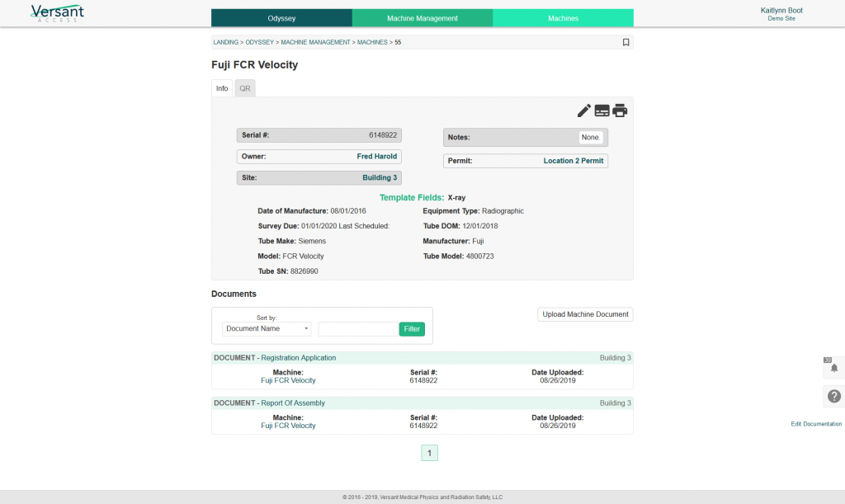The height and width of the screenshot is (504, 845).
Task: Click Model FCR Velocity text
Action: (290, 257)
